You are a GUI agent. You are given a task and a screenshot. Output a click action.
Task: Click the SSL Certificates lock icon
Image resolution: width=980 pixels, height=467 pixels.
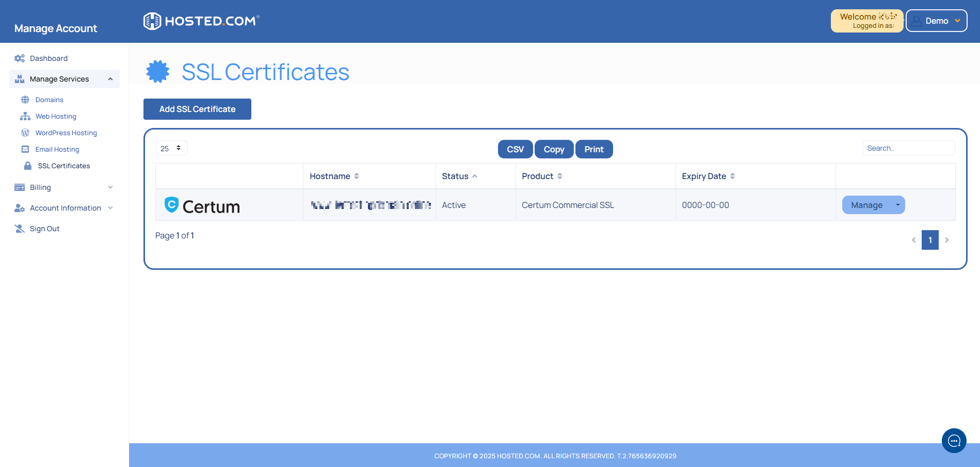[27, 166]
